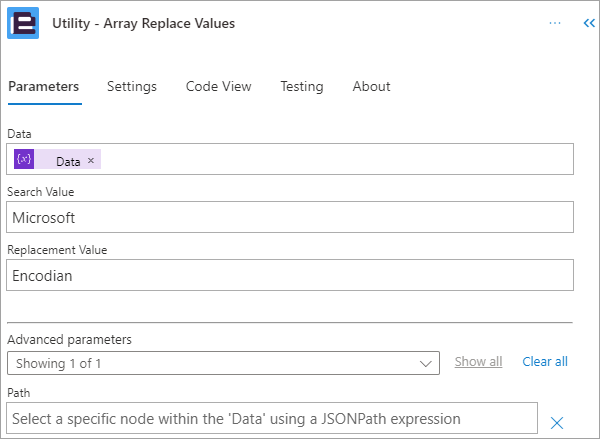Remove the Path parameter with X icon

point(557,423)
